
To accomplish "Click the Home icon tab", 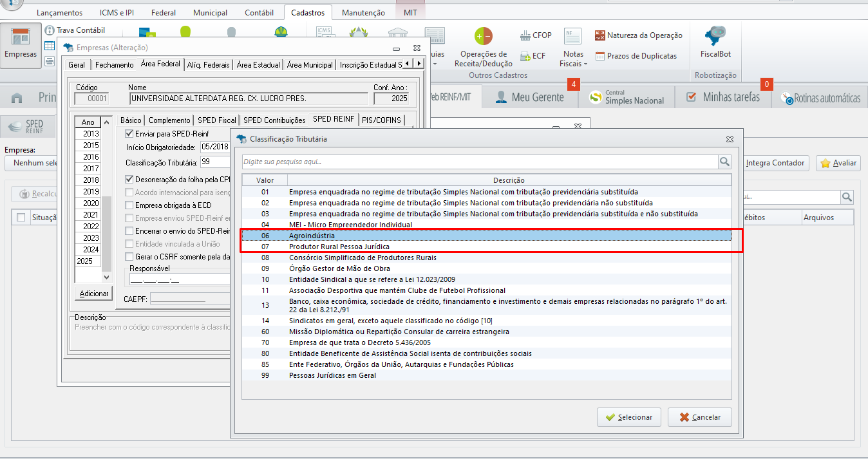I will (x=17, y=98).
